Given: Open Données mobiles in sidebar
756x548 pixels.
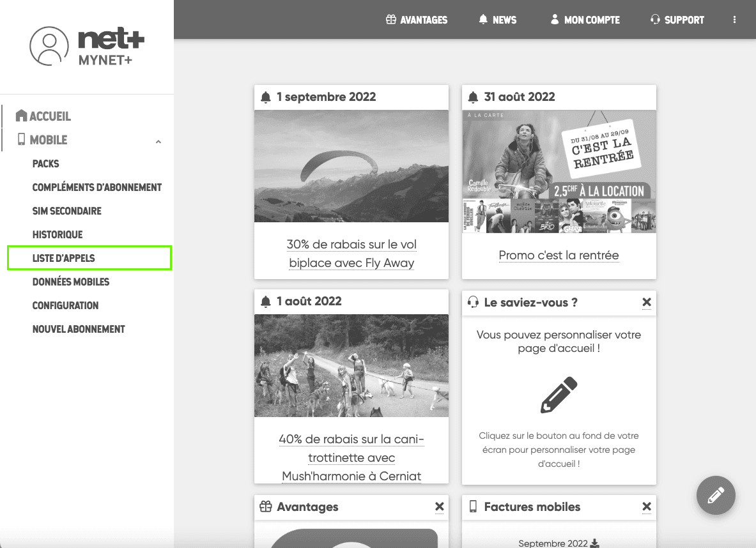Looking at the screenshot, I should [71, 282].
